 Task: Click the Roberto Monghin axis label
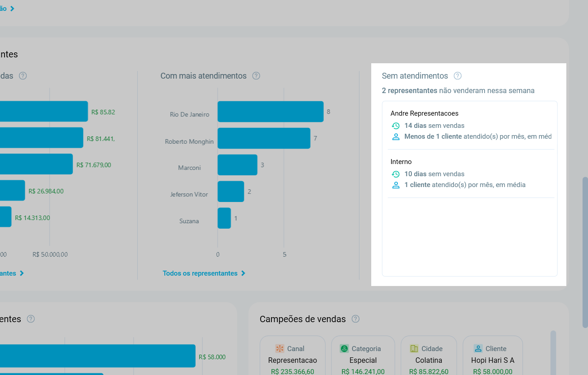click(x=189, y=141)
